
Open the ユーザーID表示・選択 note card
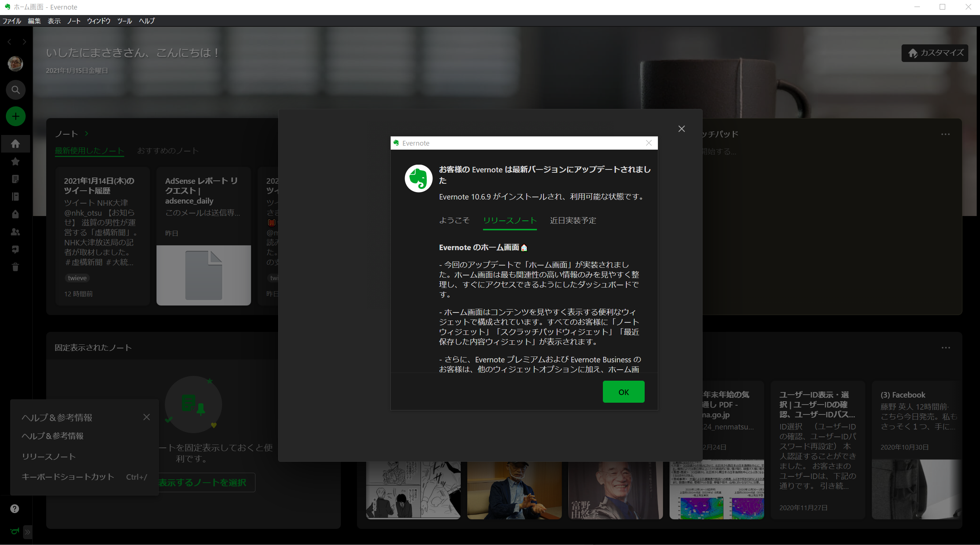coord(818,450)
